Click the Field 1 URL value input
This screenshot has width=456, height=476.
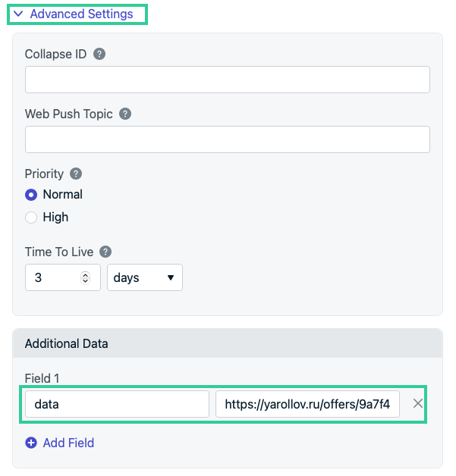pyautogui.click(x=307, y=404)
